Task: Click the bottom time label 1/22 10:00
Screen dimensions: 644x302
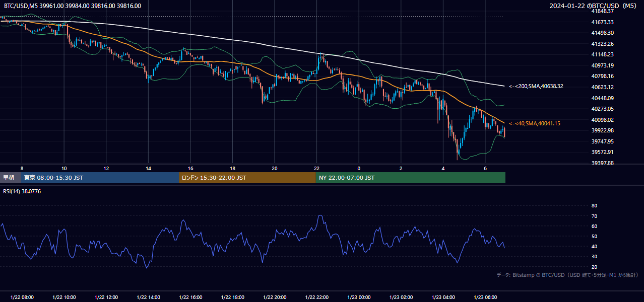Action: point(64,297)
